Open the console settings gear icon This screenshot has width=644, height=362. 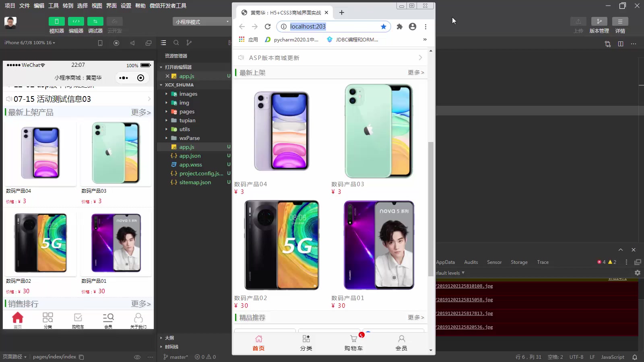coord(637,273)
